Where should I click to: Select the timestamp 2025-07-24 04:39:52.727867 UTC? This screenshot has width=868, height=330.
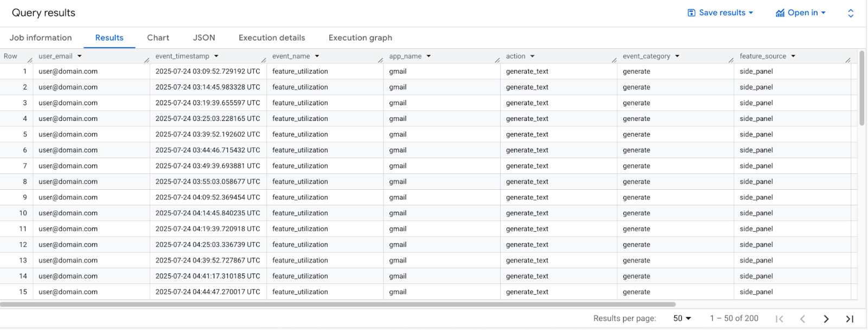point(208,260)
